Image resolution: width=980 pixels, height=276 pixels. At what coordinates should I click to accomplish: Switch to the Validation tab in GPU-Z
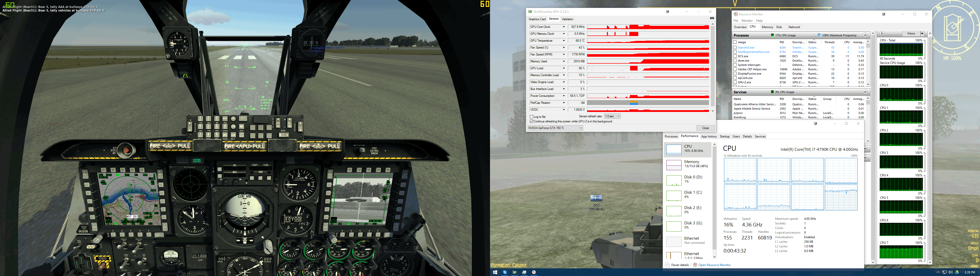click(x=567, y=19)
